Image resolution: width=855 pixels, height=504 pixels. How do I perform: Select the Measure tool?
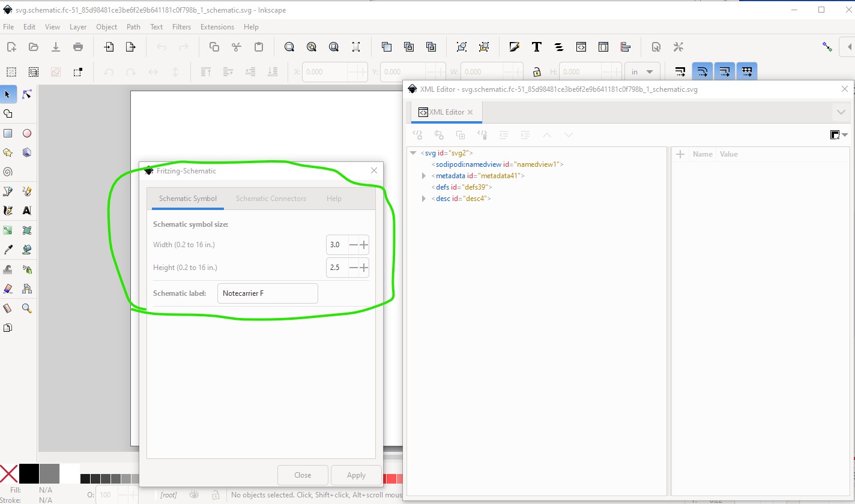(x=8, y=308)
